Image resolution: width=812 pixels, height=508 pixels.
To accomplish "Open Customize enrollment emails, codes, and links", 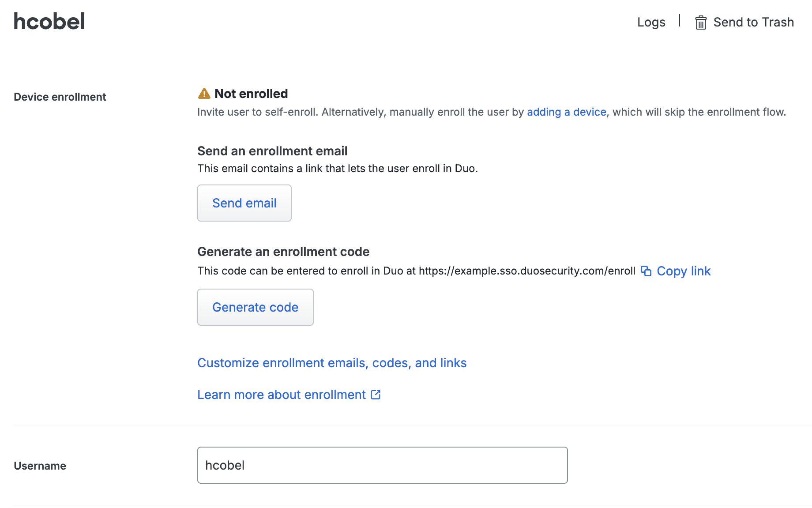I will coord(332,363).
